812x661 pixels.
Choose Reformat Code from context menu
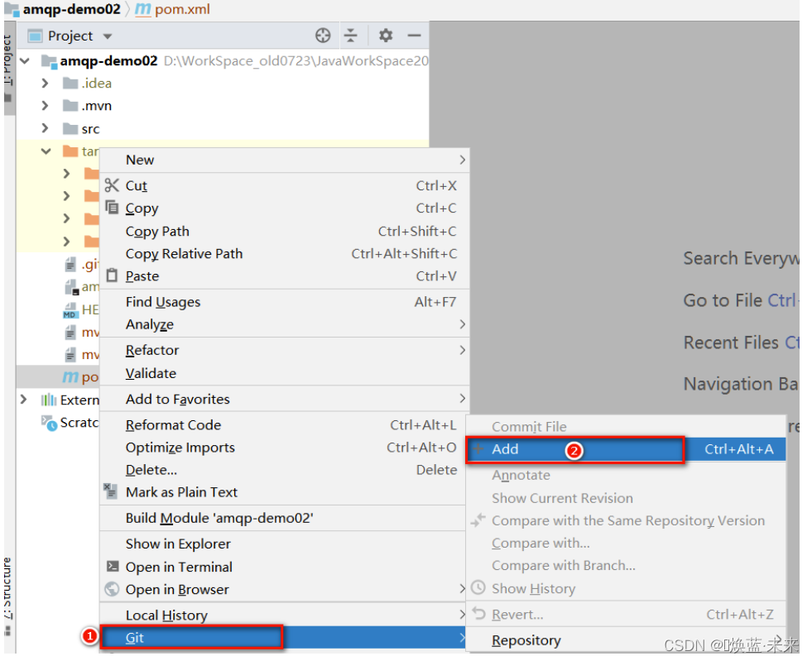tap(173, 424)
